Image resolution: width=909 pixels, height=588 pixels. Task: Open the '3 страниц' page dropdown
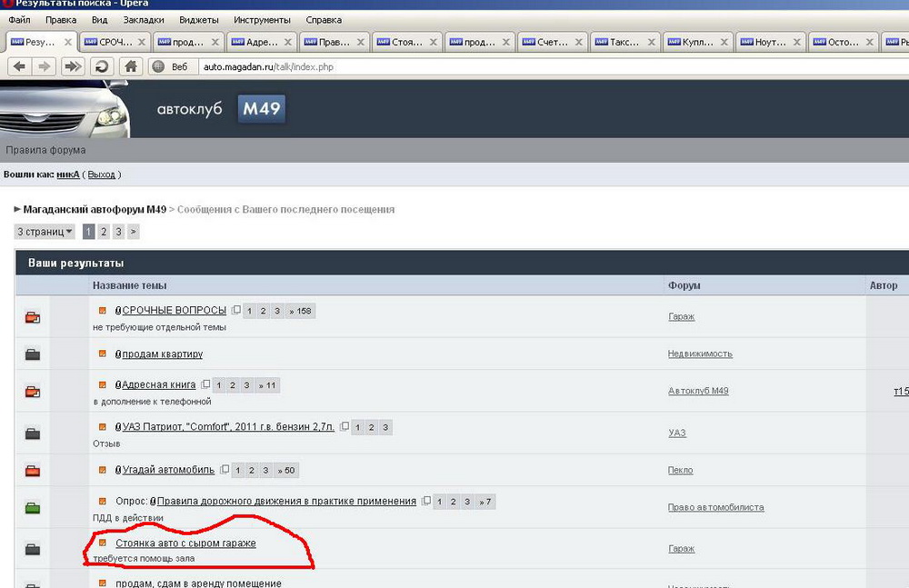point(45,232)
